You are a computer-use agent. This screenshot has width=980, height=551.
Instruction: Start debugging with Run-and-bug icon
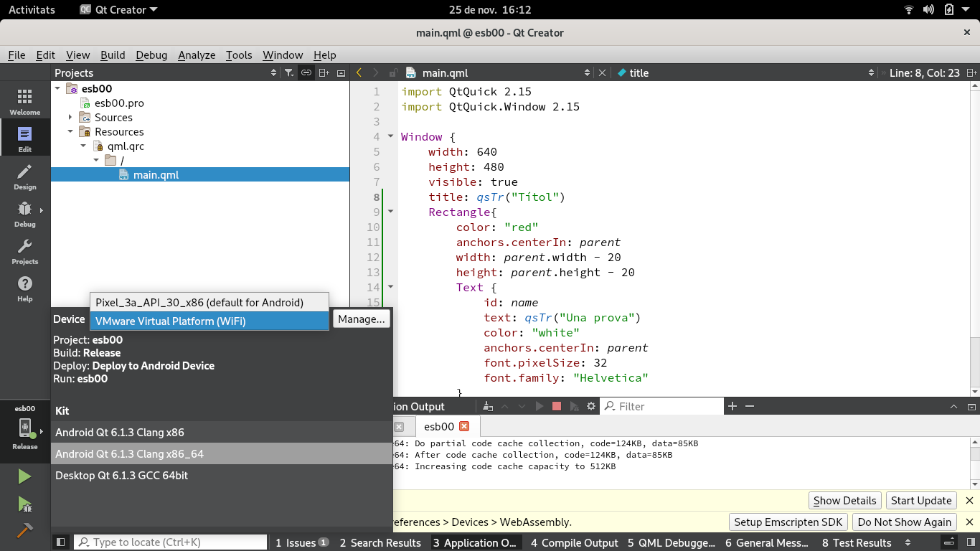point(25,504)
